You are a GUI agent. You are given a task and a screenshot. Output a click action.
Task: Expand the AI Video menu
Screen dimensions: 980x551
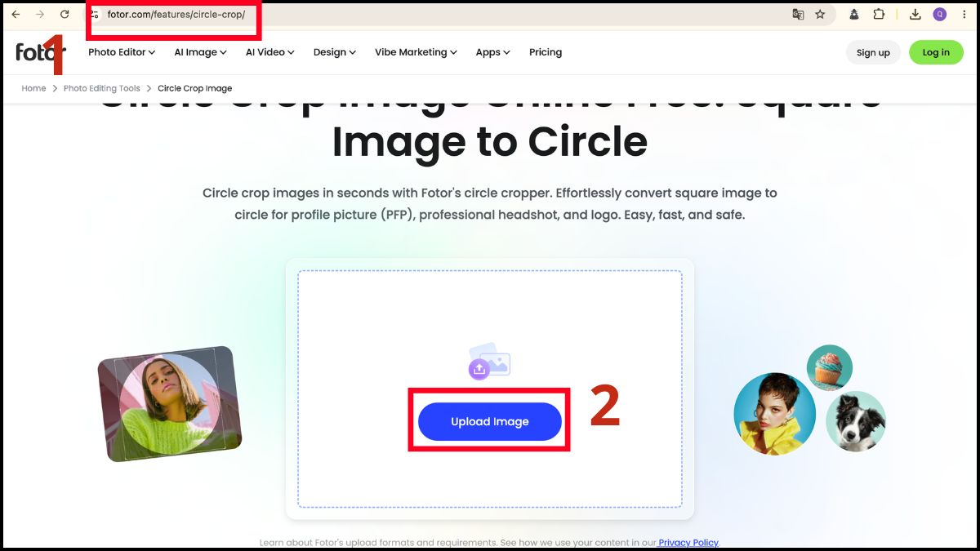(270, 52)
